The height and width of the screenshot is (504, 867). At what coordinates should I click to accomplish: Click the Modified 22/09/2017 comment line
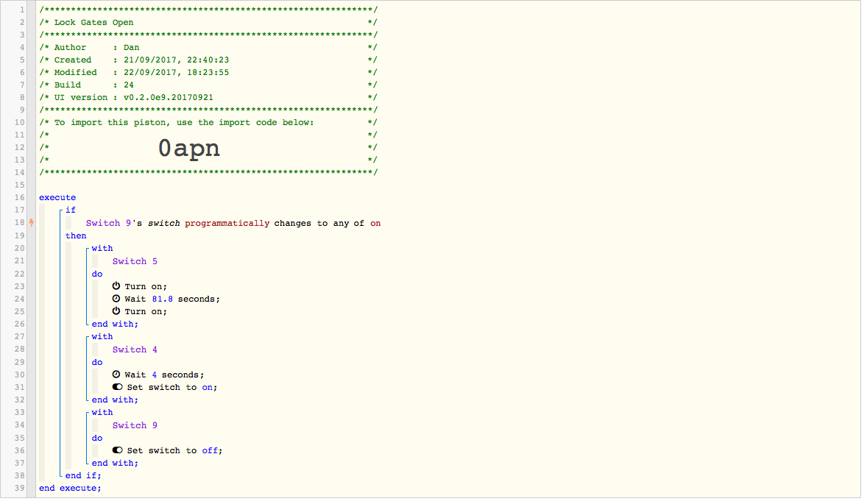click(x=208, y=72)
